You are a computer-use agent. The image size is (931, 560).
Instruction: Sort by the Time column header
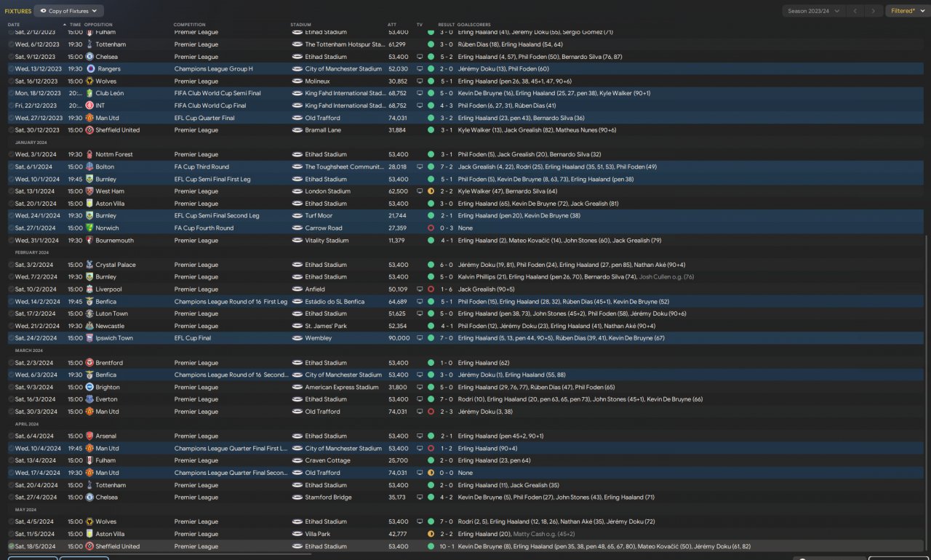tap(76, 25)
